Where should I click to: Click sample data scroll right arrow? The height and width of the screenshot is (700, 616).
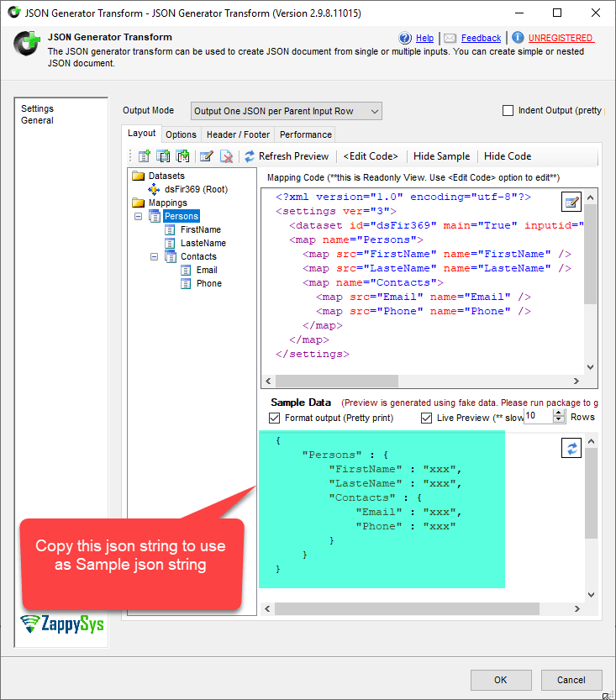(x=577, y=608)
